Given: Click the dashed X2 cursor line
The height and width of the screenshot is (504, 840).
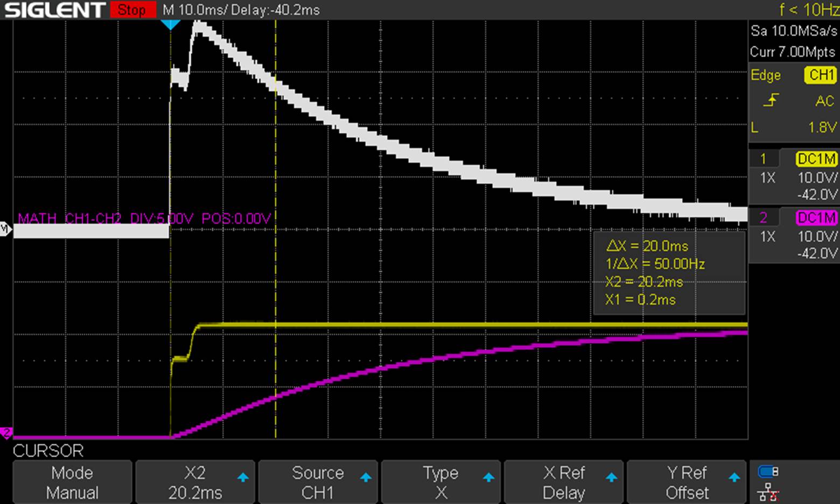Looking at the screenshot, I should [x=276, y=269].
